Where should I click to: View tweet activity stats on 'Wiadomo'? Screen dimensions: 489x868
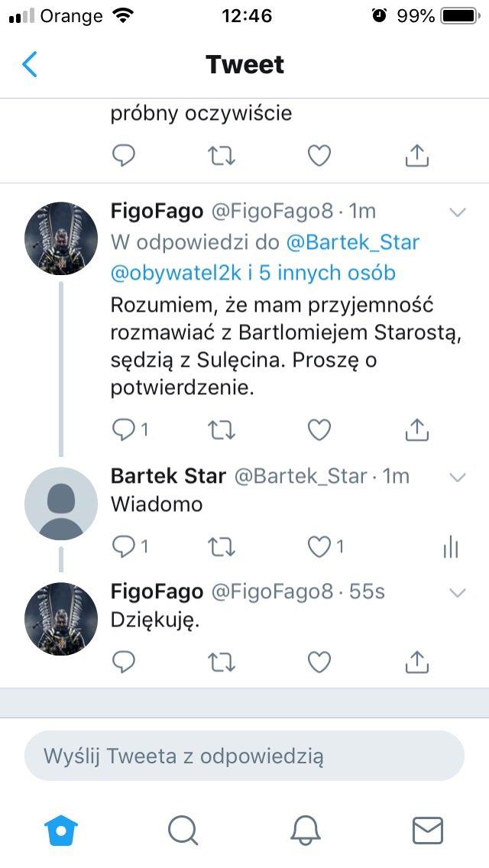click(451, 548)
